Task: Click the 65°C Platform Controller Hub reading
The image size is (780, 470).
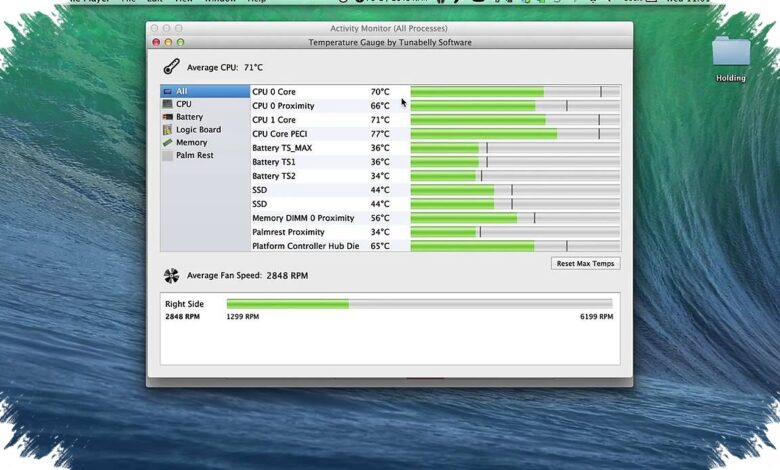Action: tap(380, 246)
